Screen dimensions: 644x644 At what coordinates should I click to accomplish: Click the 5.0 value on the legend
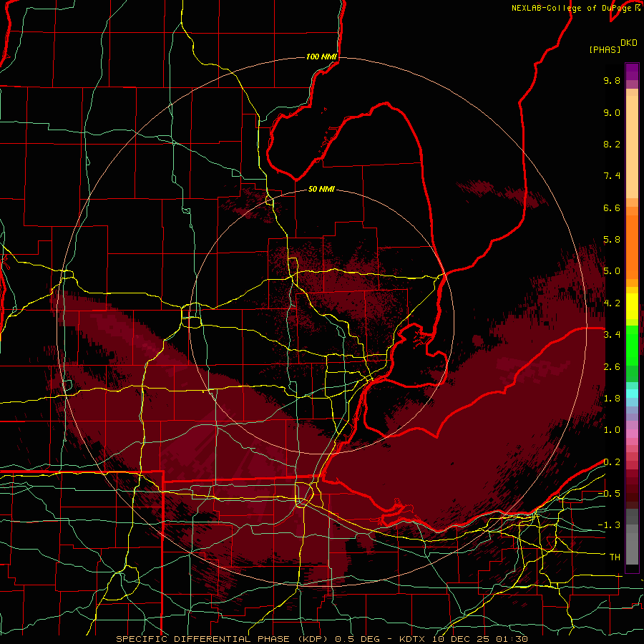coord(612,271)
